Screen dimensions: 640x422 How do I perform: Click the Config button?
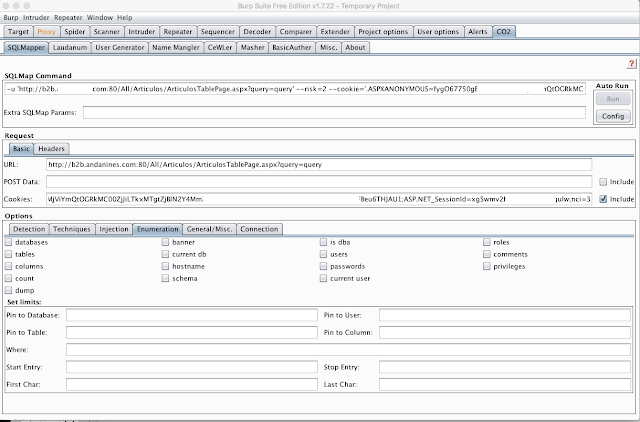pyautogui.click(x=613, y=116)
